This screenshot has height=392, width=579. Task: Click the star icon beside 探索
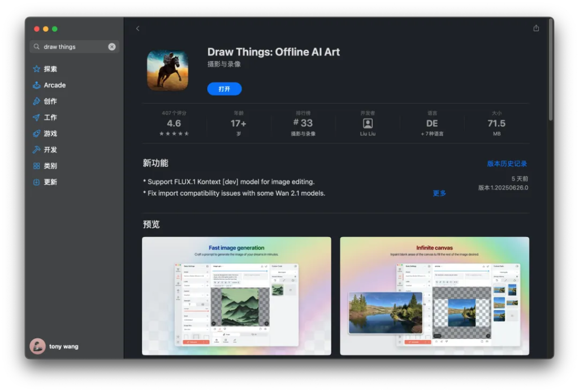pyautogui.click(x=37, y=68)
